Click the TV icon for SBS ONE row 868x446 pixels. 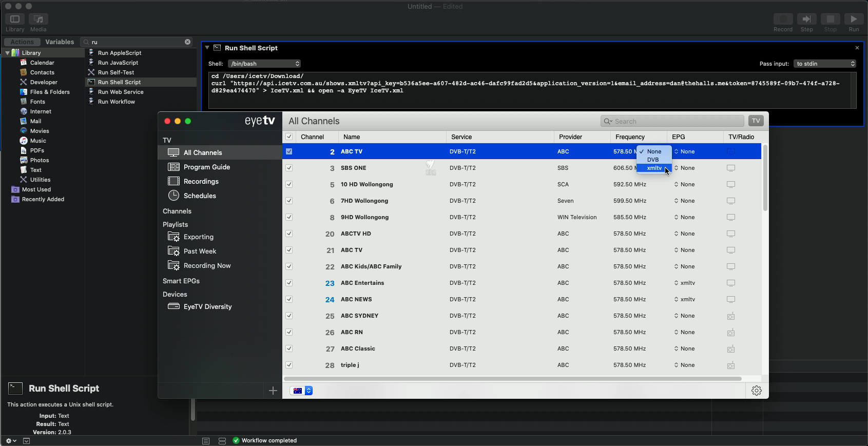coord(731,168)
